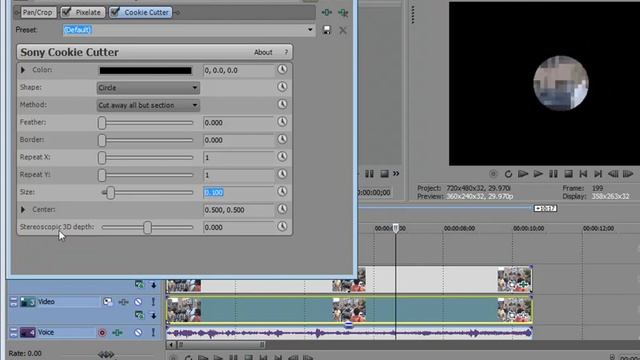Select the Pixelate tab in the effect chain

coord(82,12)
